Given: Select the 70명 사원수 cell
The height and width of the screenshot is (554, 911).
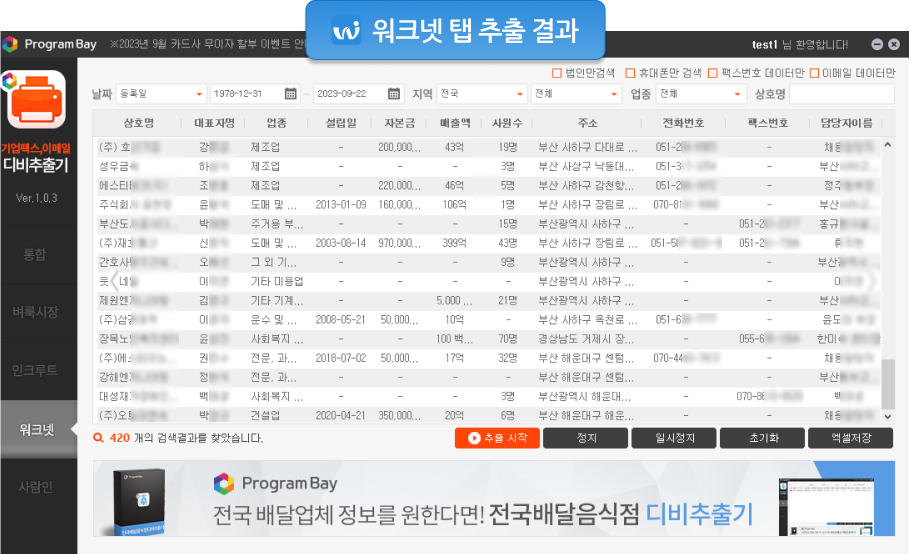Looking at the screenshot, I should [507, 339].
